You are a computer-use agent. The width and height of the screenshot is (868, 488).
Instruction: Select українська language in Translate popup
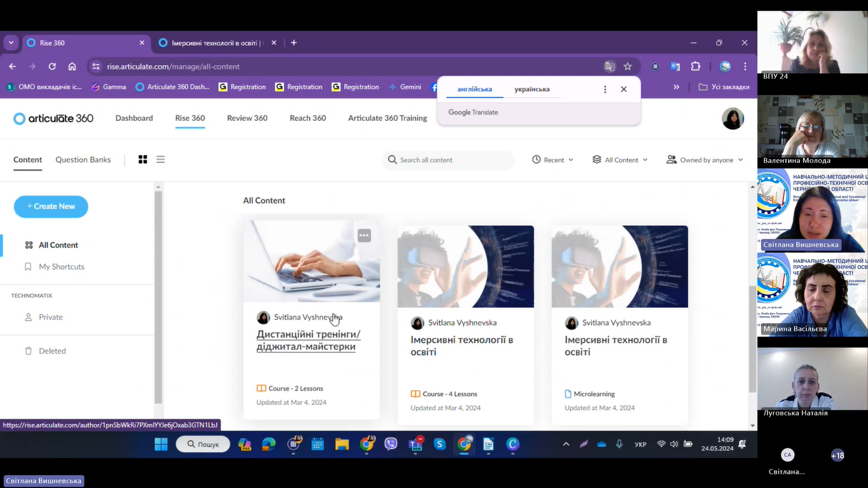532,90
